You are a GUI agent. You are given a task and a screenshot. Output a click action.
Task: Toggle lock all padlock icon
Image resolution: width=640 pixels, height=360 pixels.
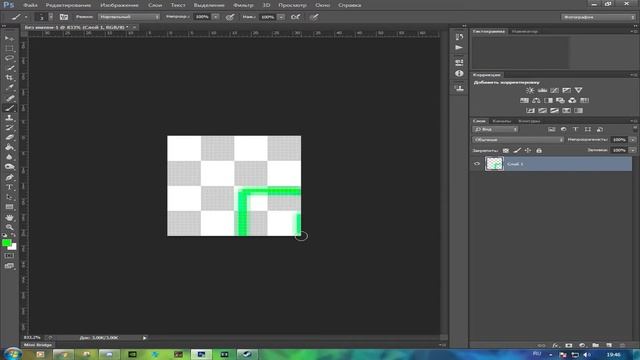point(539,151)
